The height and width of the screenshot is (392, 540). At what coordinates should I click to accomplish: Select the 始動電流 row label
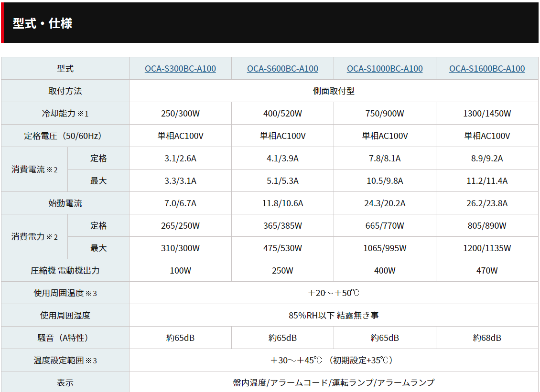[65, 203]
